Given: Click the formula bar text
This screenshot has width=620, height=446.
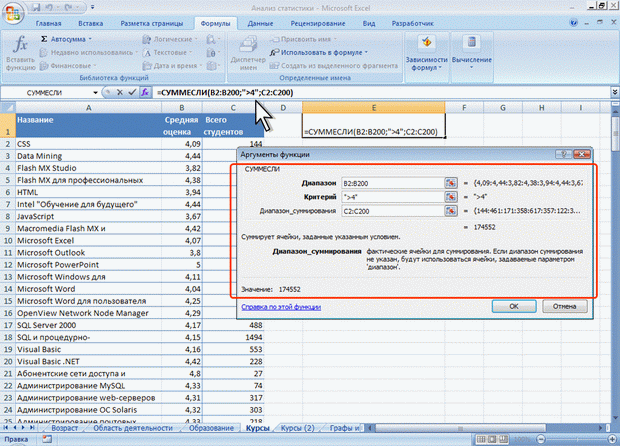Looking at the screenshot, I should 225,93.
